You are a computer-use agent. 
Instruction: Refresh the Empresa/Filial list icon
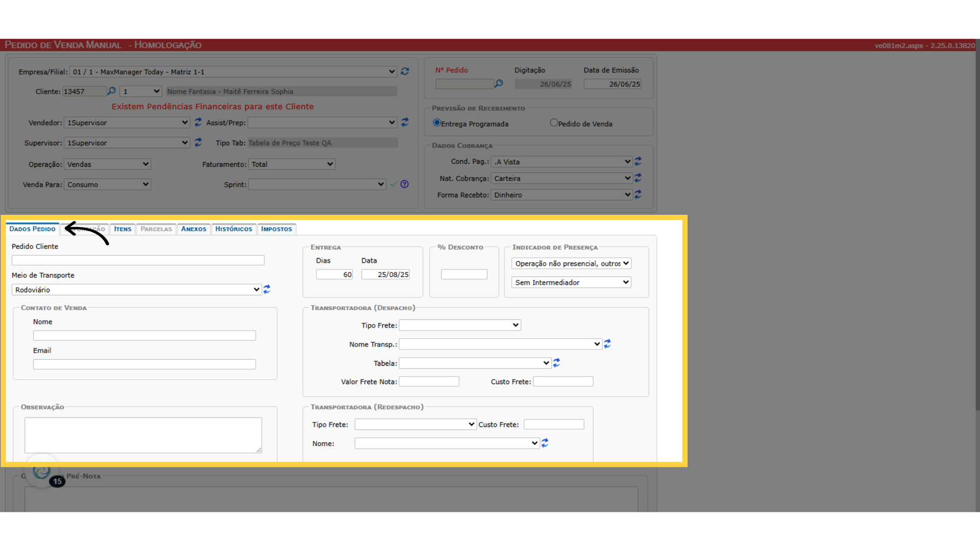(x=405, y=71)
